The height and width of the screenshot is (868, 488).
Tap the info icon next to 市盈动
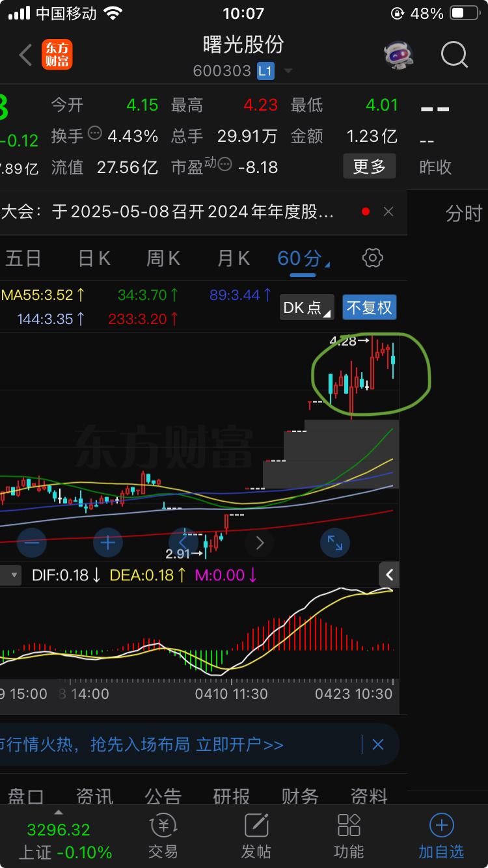click(x=224, y=165)
